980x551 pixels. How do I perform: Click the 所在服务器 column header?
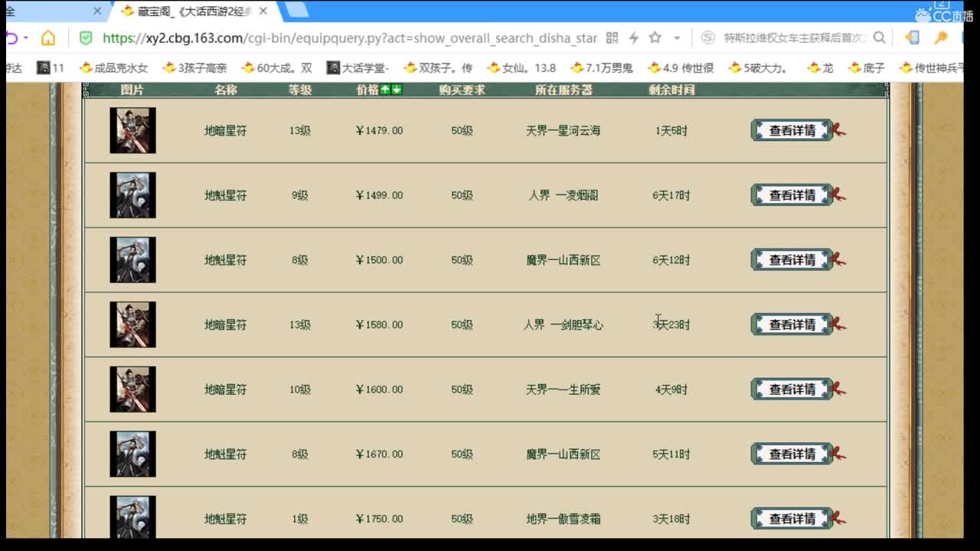(563, 90)
